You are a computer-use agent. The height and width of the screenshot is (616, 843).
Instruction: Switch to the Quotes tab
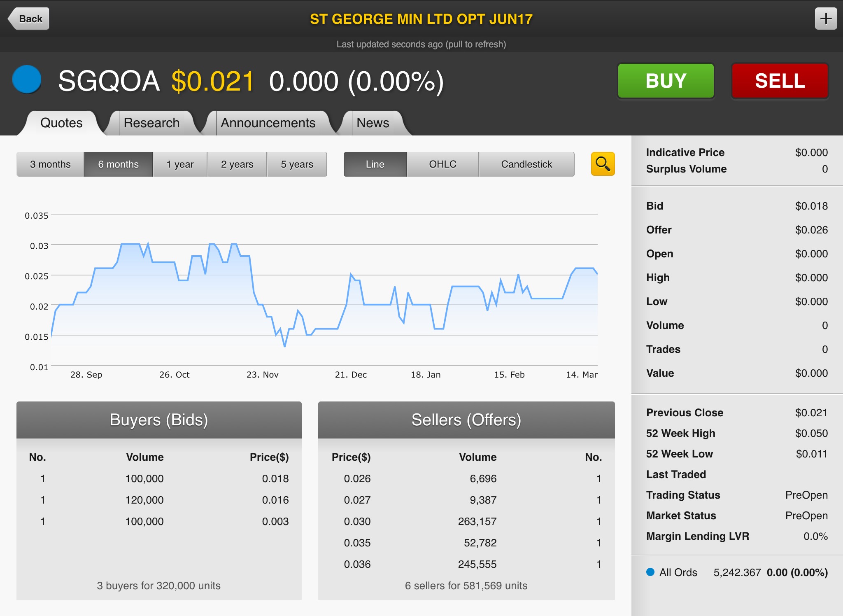61,123
